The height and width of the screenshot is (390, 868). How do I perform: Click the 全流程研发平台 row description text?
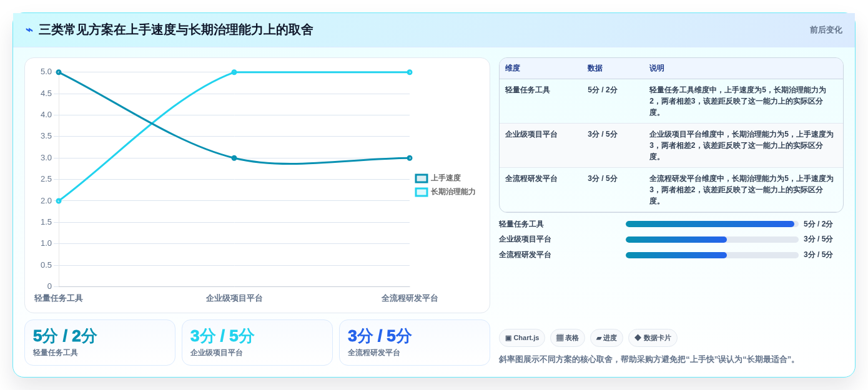pyautogui.click(x=741, y=190)
